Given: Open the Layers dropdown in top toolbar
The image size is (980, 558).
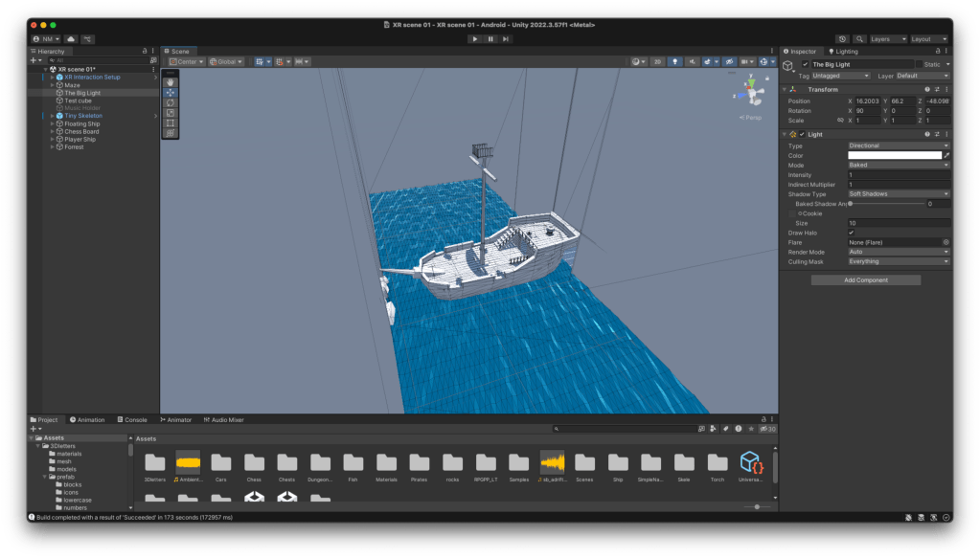Looking at the screenshot, I should (x=886, y=38).
